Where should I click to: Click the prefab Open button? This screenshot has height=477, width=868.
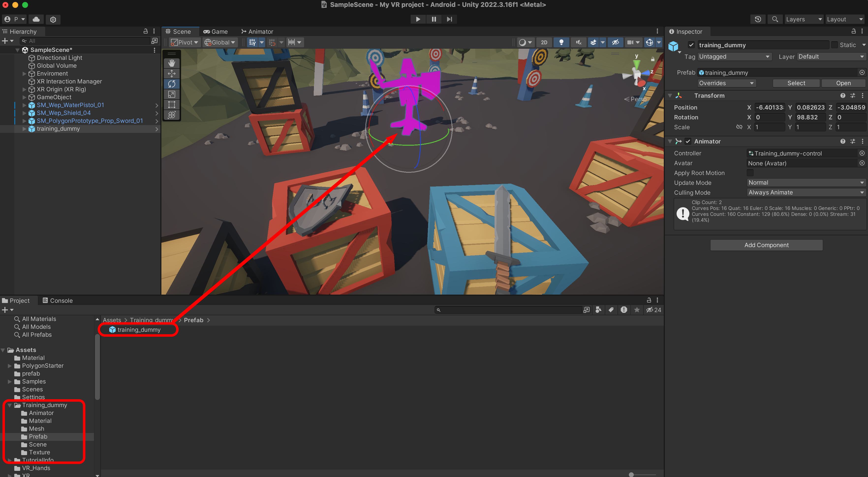coord(843,83)
